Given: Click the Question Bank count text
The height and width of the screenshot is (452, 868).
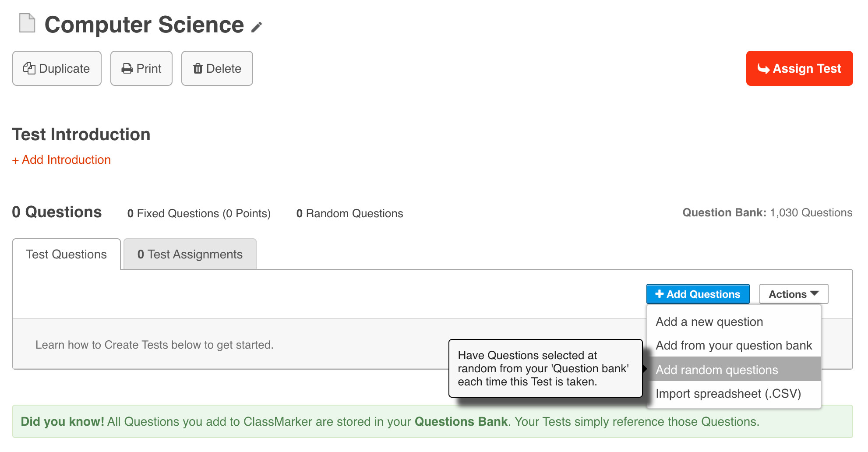Looking at the screenshot, I should 767,213.
